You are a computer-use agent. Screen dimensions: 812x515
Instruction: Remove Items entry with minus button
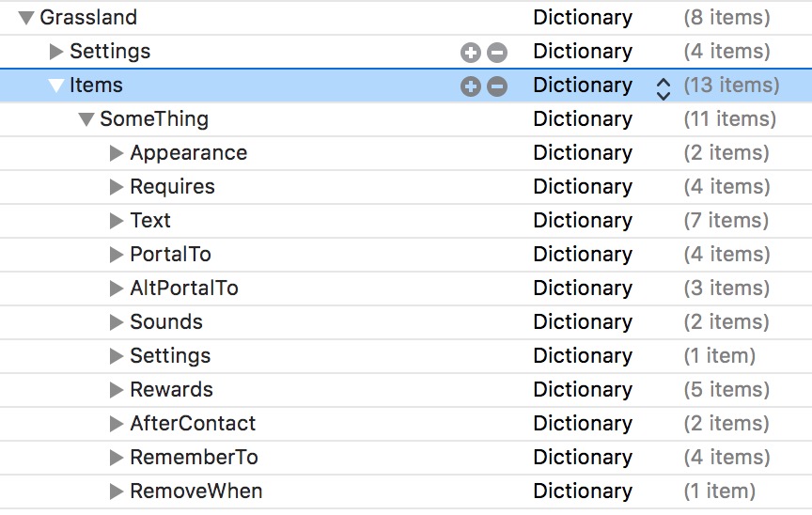(497, 86)
